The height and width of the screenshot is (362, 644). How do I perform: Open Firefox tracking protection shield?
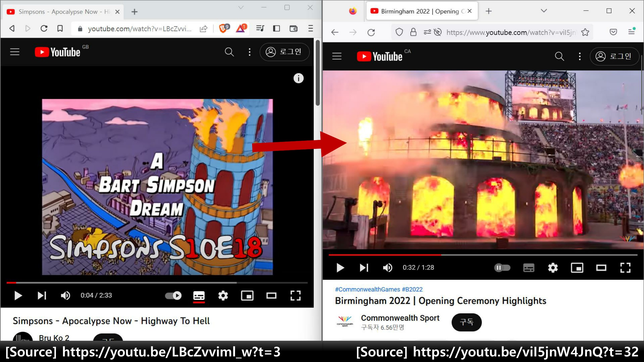[399, 32]
